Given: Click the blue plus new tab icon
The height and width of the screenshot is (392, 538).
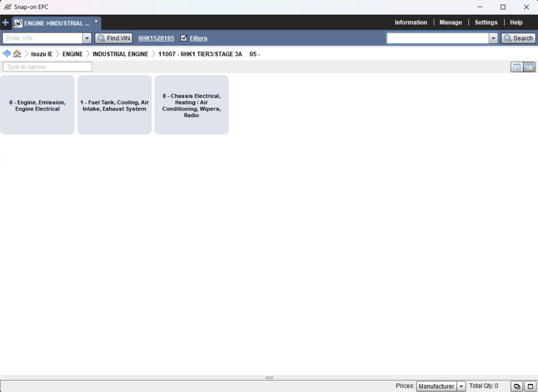Looking at the screenshot, I should click(6, 23).
